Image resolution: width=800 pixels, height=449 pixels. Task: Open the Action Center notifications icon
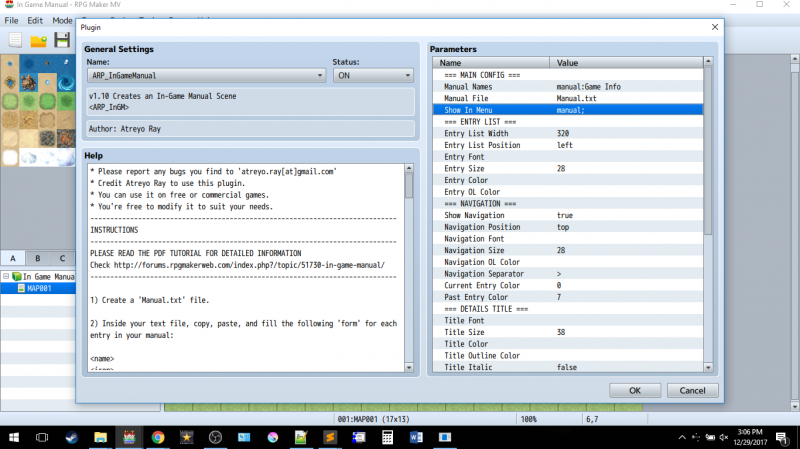782,437
